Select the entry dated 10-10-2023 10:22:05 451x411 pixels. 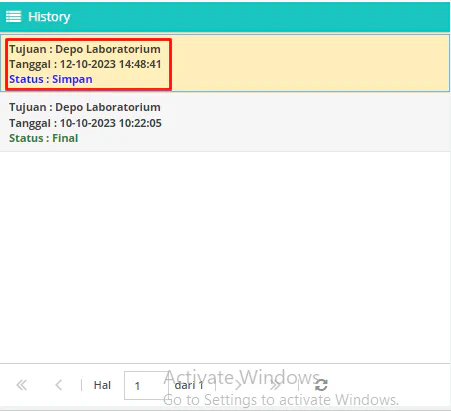[225, 122]
